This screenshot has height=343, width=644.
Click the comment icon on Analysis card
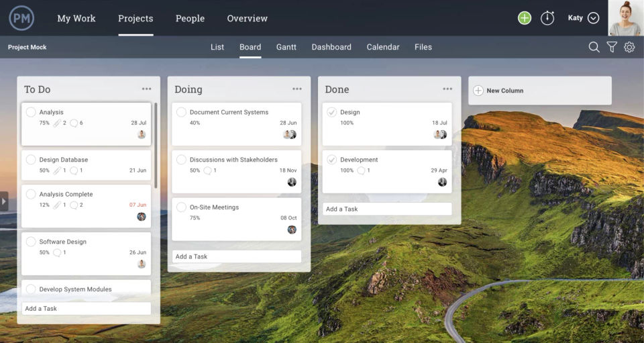click(74, 123)
